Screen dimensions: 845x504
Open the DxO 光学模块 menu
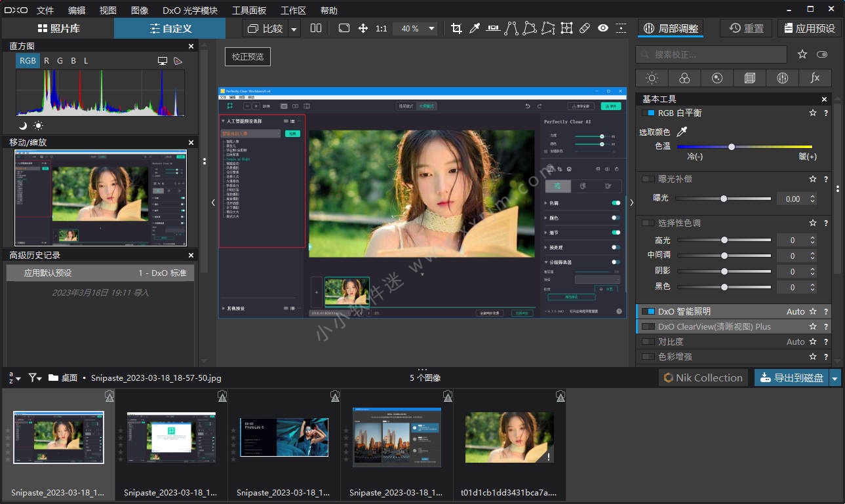(190, 10)
